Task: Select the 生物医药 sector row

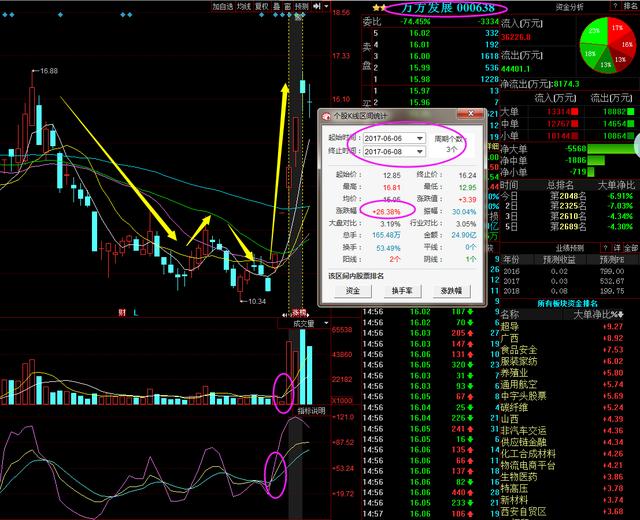Action: click(x=562, y=477)
